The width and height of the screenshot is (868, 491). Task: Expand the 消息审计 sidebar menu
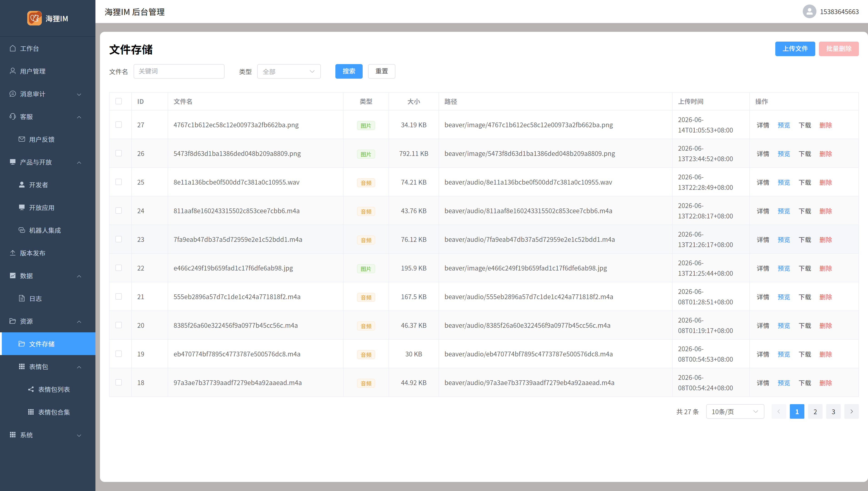coord(48,94)
